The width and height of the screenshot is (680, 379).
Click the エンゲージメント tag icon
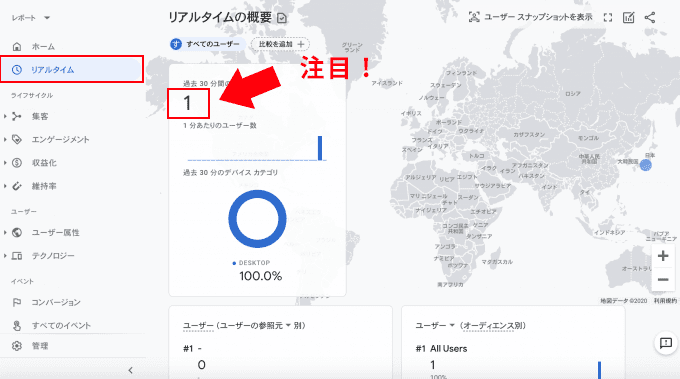click(x=17, y=140)
